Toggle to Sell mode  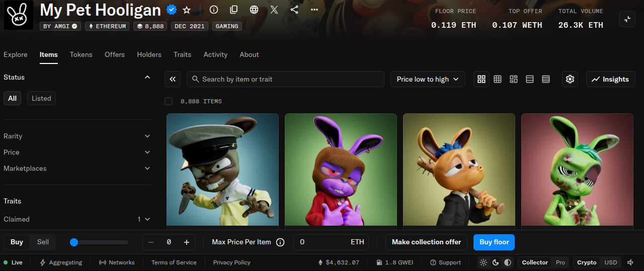(43, 242)
